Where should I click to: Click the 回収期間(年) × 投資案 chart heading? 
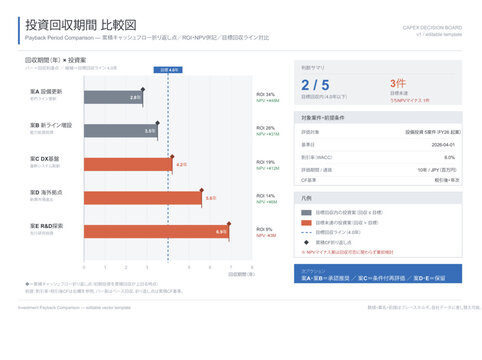55,60
